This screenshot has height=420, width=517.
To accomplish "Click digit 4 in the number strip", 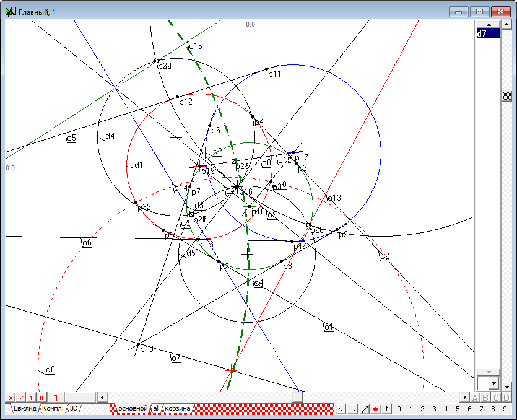I will (446, 409).
